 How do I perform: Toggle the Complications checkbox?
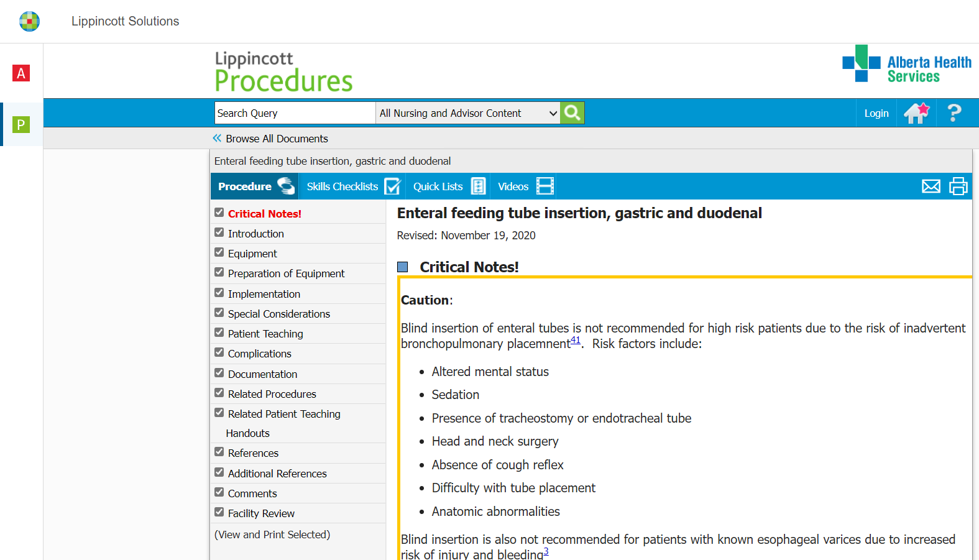(x=219, y=352)
